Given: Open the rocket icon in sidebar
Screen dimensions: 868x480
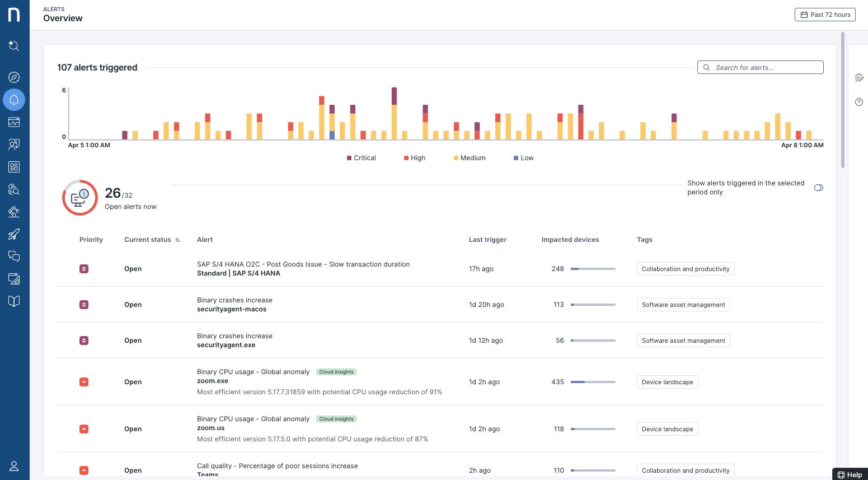Looking at the screenshot, I should point(14,234).
